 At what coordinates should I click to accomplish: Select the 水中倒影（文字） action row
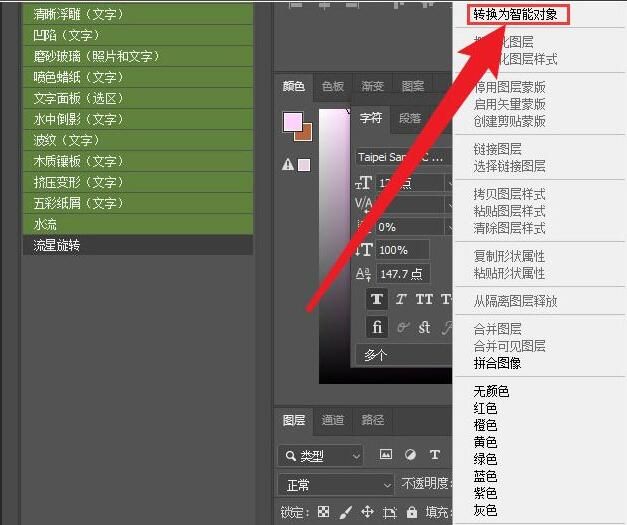coord(138,119)
